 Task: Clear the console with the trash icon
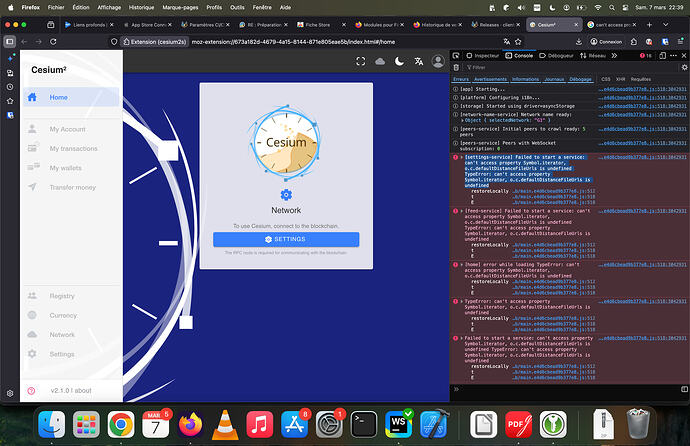coord(458,66)
